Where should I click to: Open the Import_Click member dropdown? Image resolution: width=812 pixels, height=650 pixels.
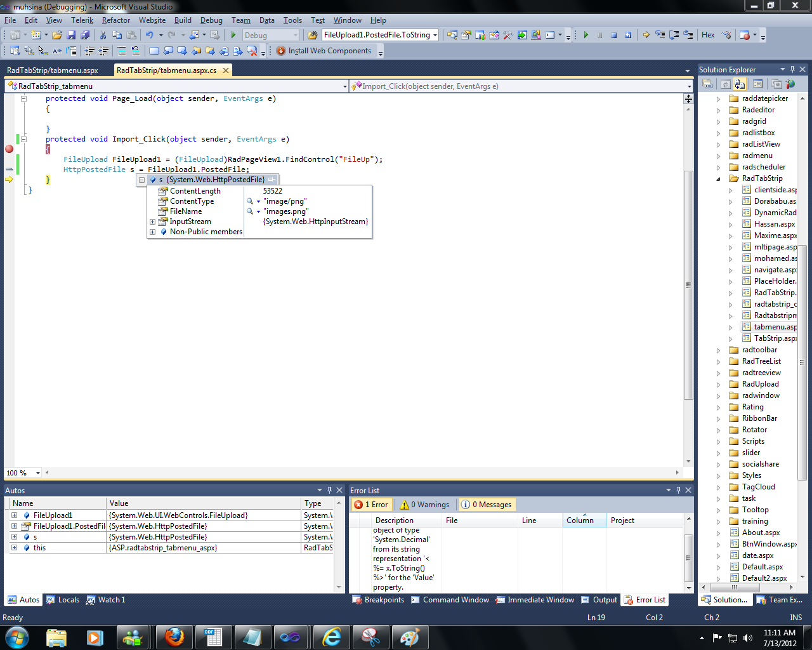(689, 86)
